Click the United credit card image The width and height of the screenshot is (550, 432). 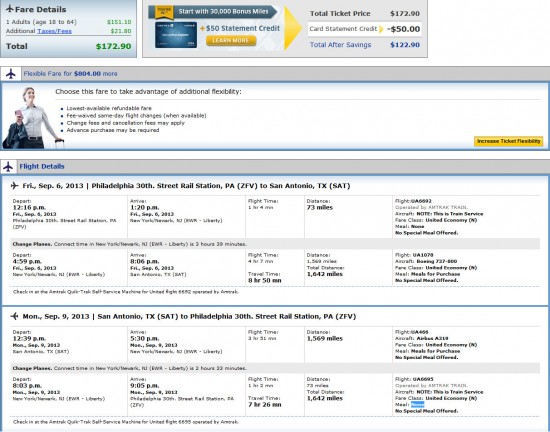pos(176,35)
